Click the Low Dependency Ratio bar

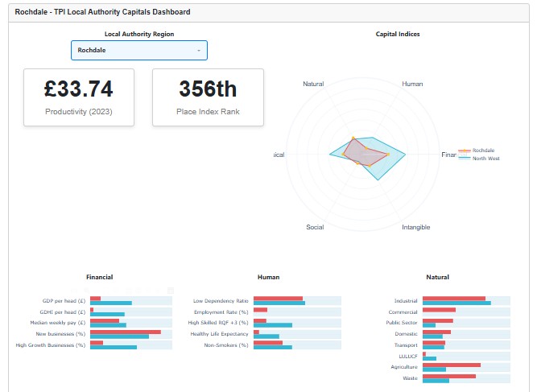[279, 299]
